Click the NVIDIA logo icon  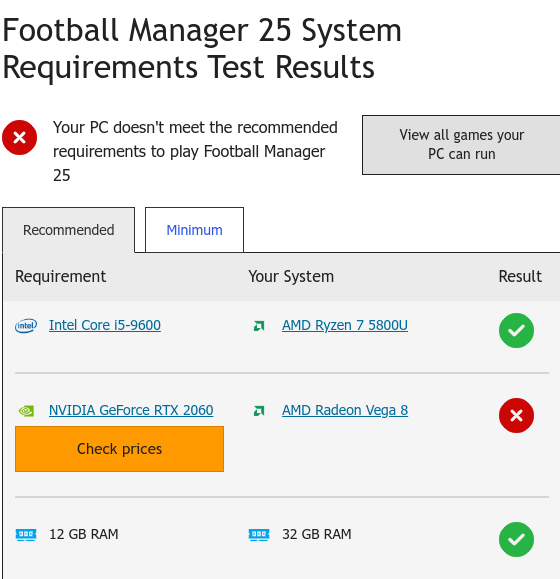tap(26, 411)
